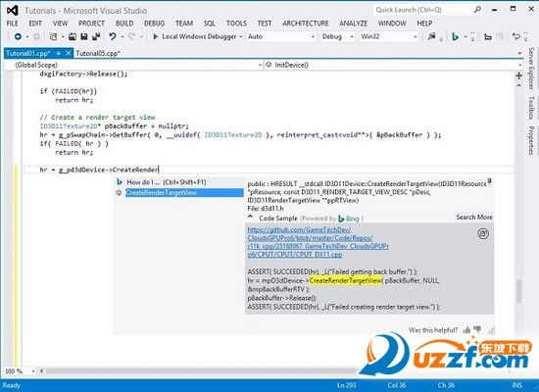
Task: Open the PROJECT menu
Action: (x=91, y=24)
